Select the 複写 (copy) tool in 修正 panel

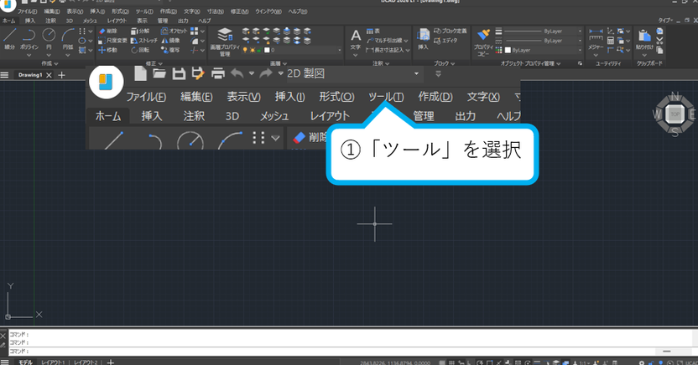click(x=170, y=50)
